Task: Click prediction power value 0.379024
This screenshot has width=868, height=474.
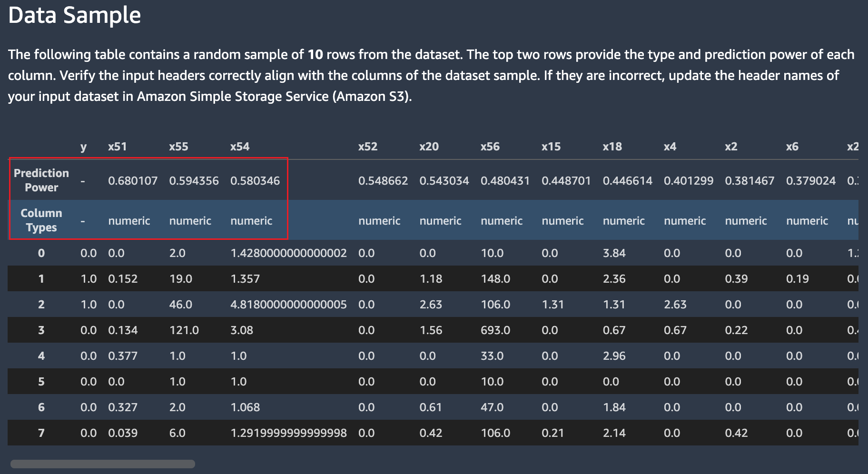Action: [810, 181]
